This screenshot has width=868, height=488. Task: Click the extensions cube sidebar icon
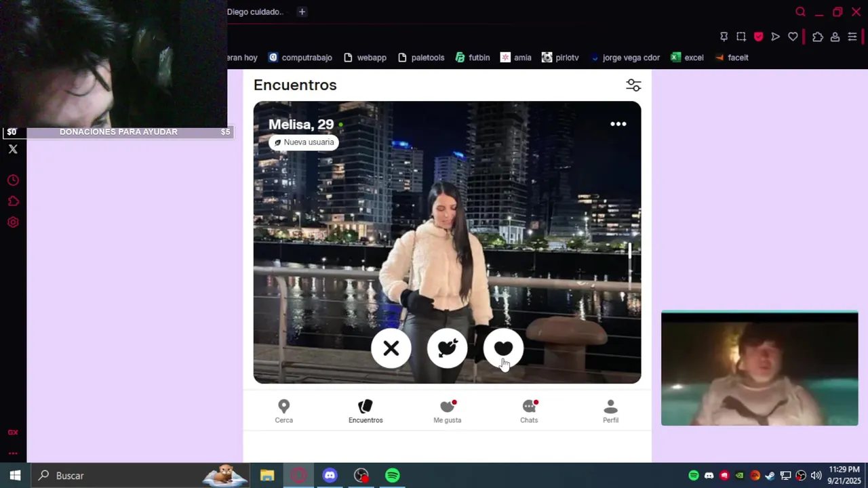click(x=13, y=201)
